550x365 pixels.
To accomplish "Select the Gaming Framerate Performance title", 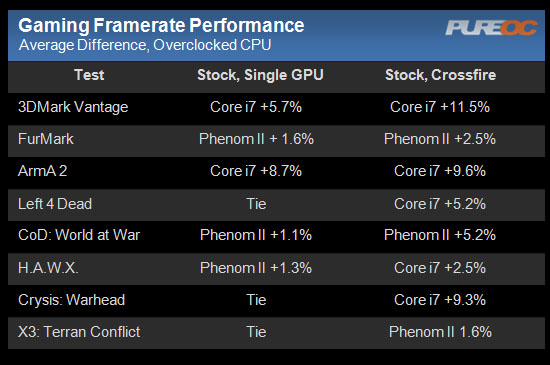I will tap(161, 26).
